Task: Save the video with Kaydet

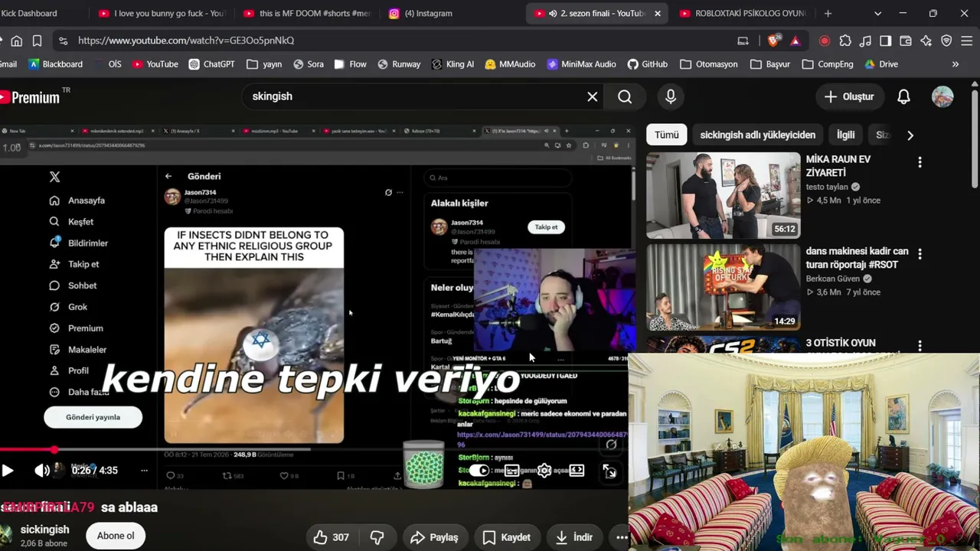Action: [x=506, y=537]
